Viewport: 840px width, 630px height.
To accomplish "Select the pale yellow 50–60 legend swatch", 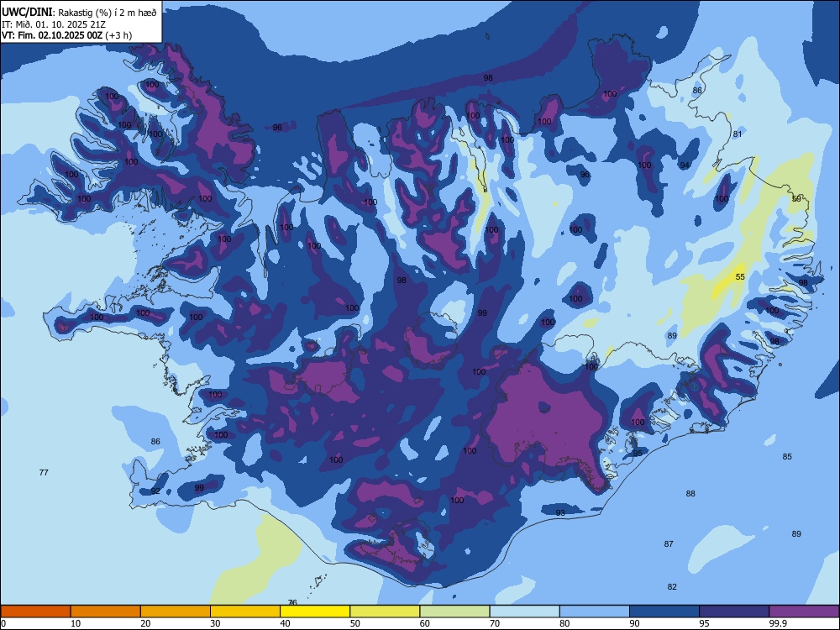I will coord(385,612).
